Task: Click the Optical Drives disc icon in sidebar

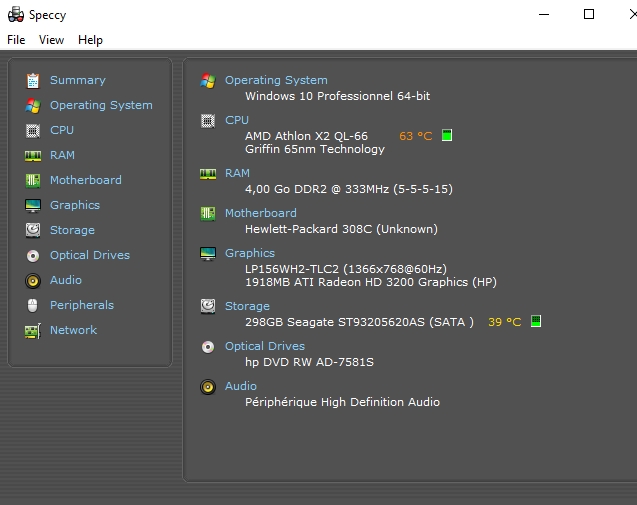Action: 33,255
